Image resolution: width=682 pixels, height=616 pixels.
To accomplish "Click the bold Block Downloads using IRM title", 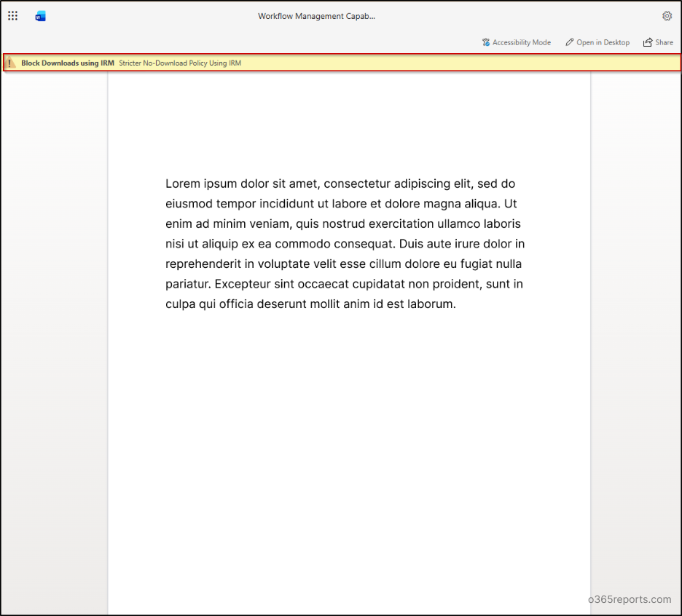I will coord(67,63).
